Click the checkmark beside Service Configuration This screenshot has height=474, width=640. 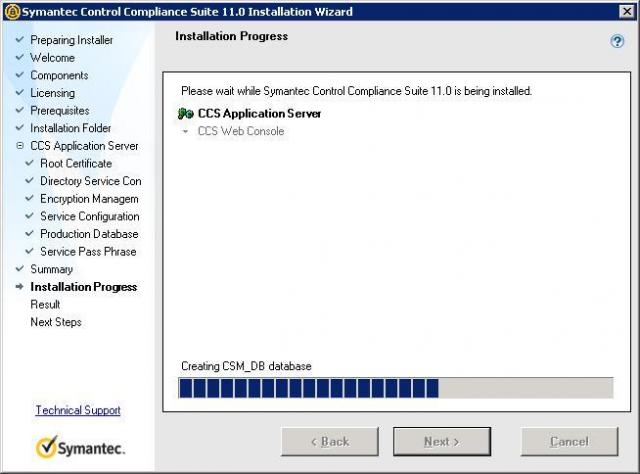[29, 216]
